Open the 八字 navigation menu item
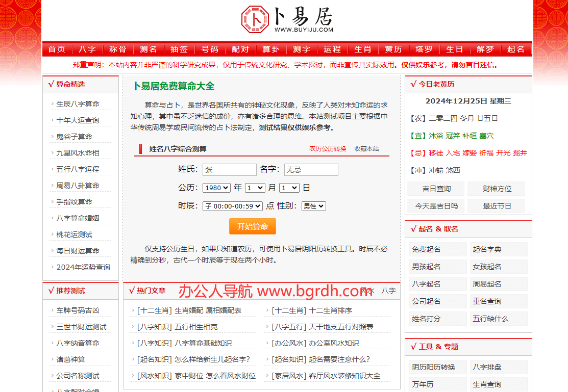Screen dimensions: 568x392 click(x=87, y=49)
